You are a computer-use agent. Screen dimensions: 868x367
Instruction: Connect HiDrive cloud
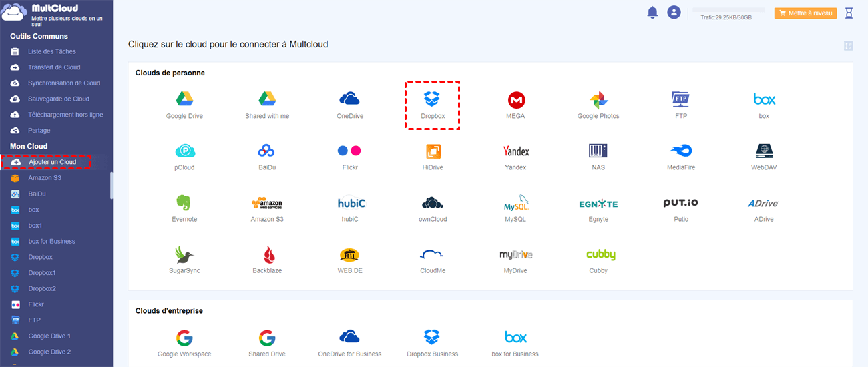click(433, 157)
